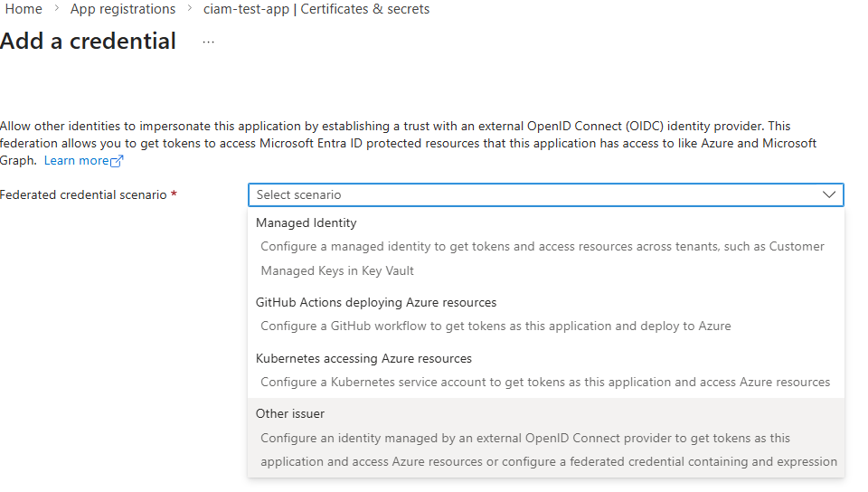Click the Managed Identity description text
This screenshot has width=868, height=492.
pos(542,246)
